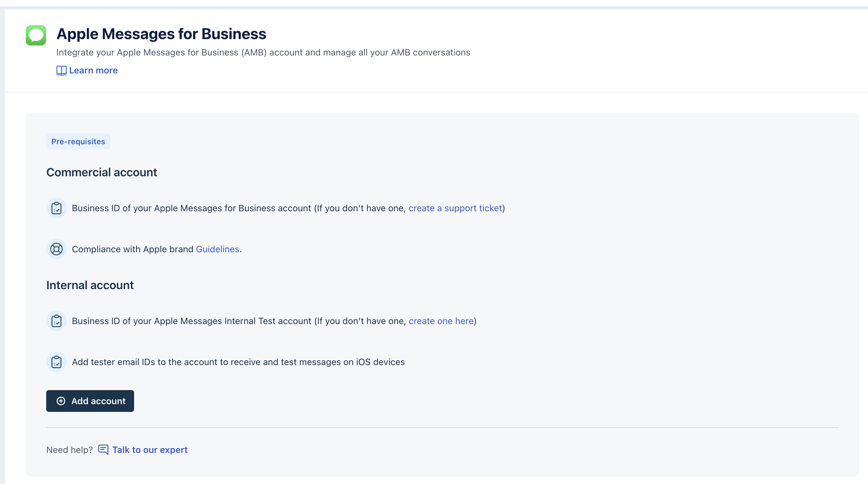Open Apple brand Guidelines link
This screenshot has width=868, height=484.
click(217, 249)
